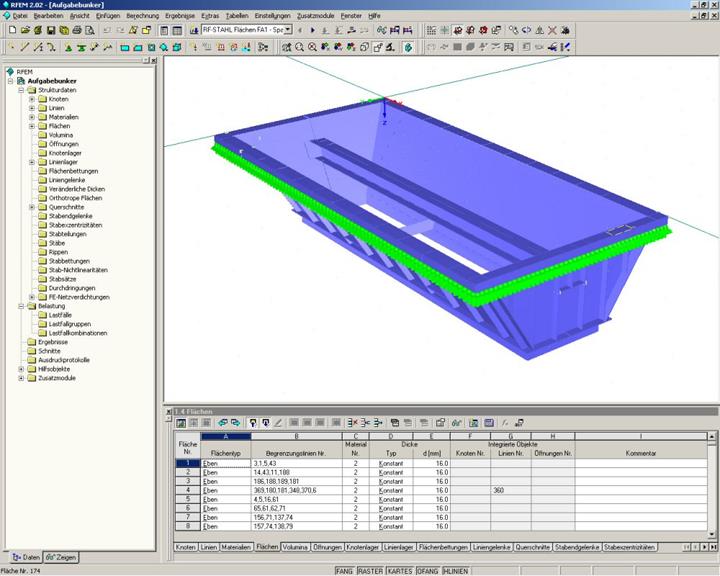
Task: Toggle KARTES in status bar
Action: 399,571
